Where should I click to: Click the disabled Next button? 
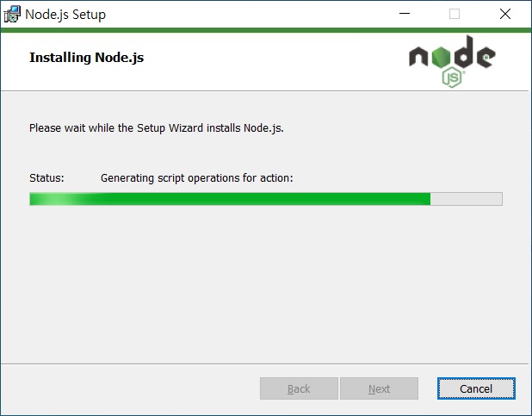379,388
